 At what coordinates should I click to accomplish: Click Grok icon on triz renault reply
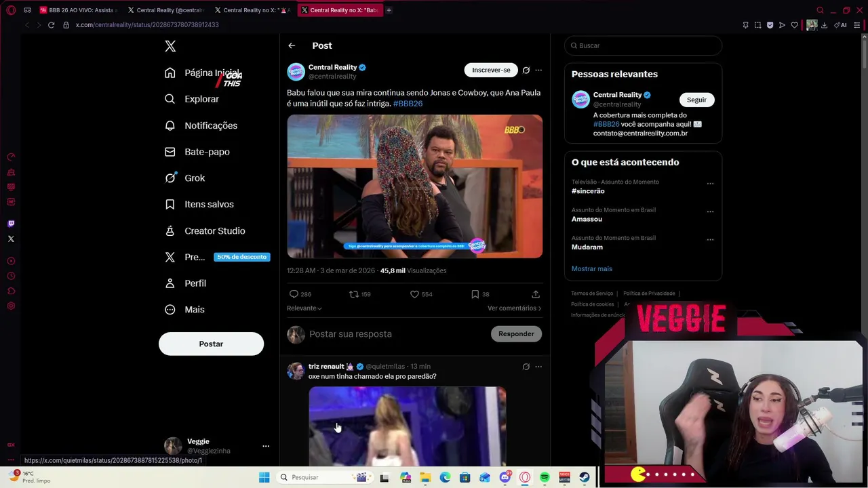coord(526,367)
